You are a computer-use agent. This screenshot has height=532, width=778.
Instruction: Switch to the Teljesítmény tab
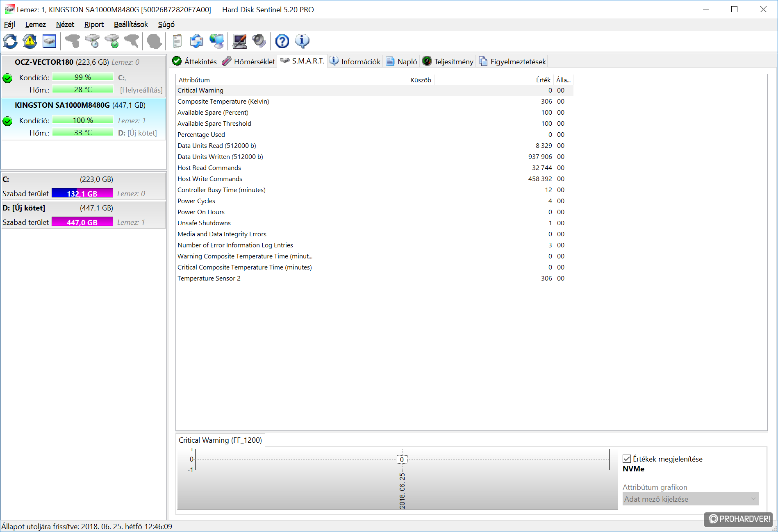[448, 61]
